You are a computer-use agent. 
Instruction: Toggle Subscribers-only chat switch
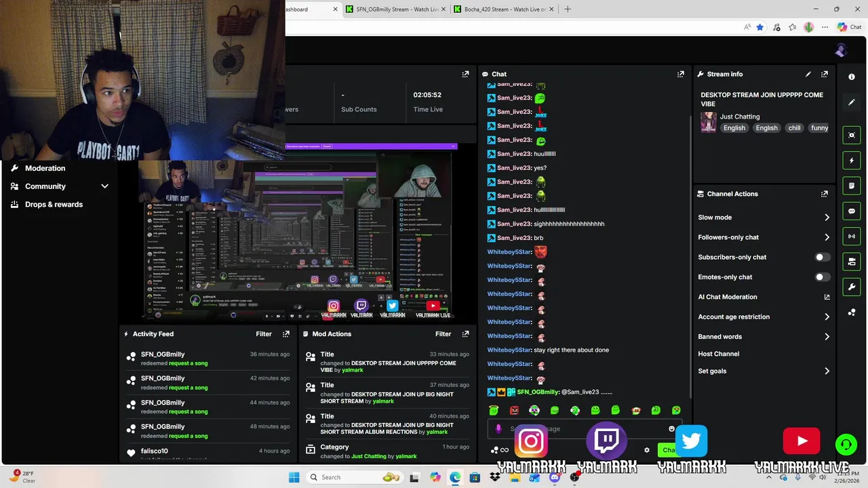pyautogui.click(x=822, y=258)
